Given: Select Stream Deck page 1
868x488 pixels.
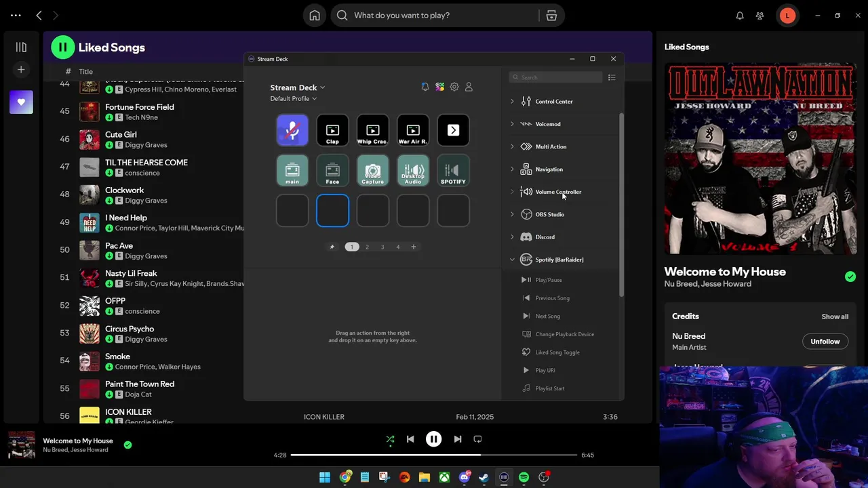Looking at the screenshot, I should pos(351,247).
